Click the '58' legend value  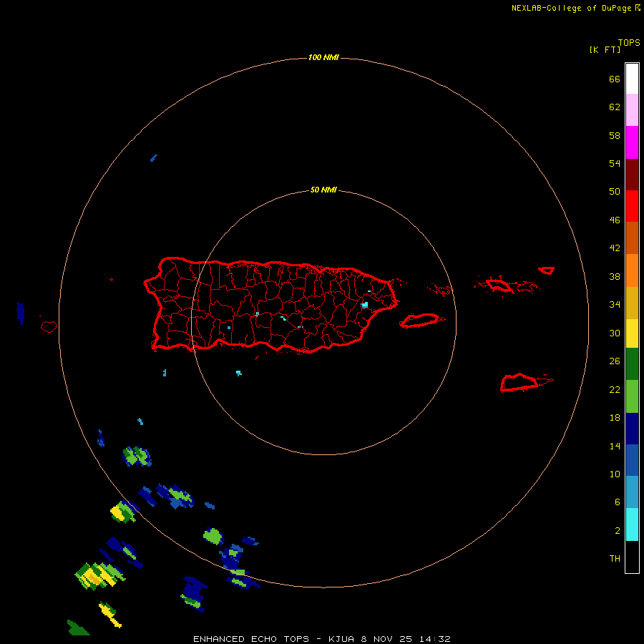615,135
